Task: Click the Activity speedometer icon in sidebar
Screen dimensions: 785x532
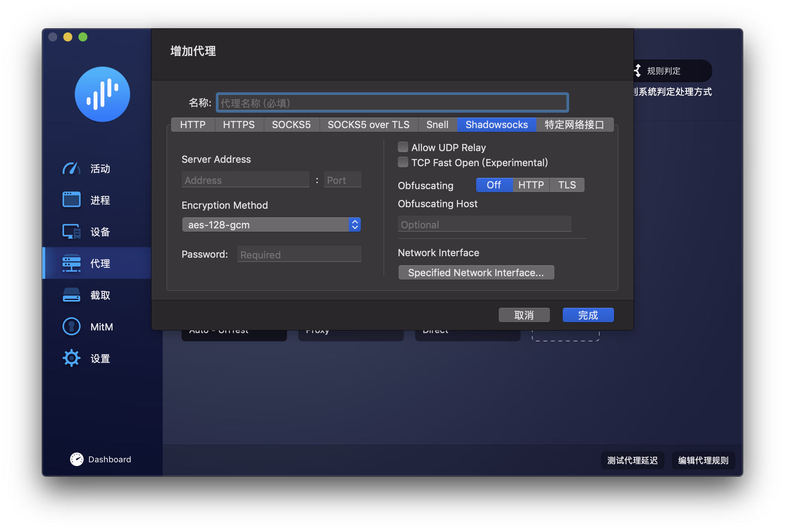Action: [x=71, y=168]
